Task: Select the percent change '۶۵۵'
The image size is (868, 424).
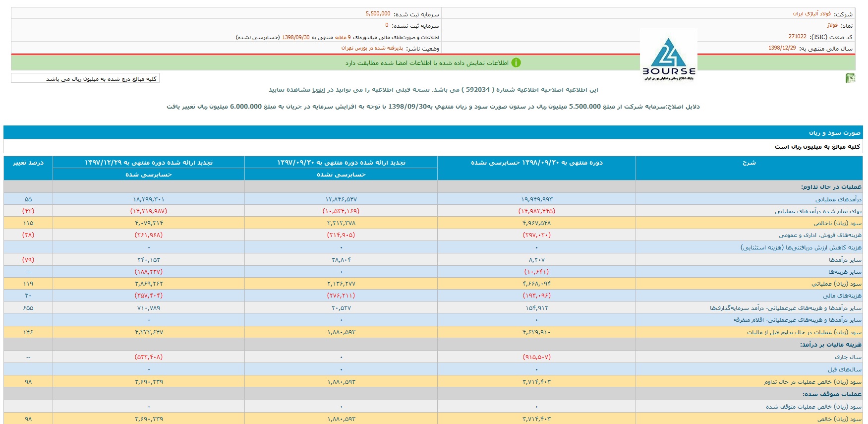Action: [x=28, y=308]
